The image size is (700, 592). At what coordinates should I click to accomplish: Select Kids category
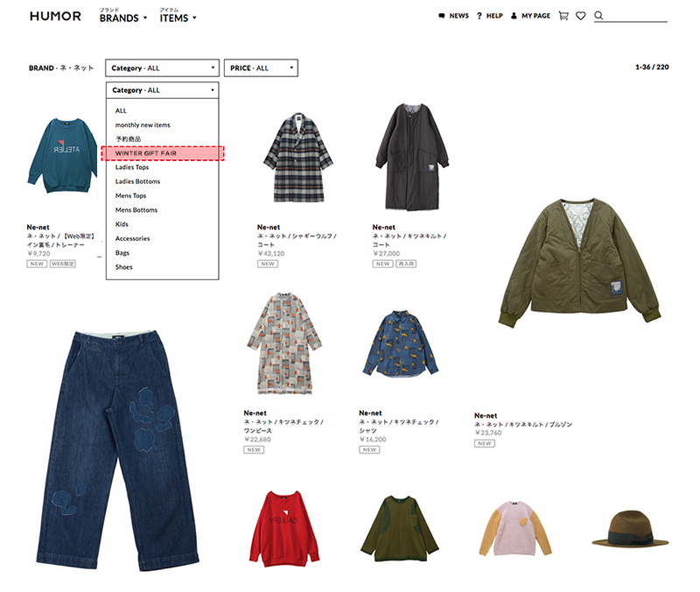pos(122,224)
